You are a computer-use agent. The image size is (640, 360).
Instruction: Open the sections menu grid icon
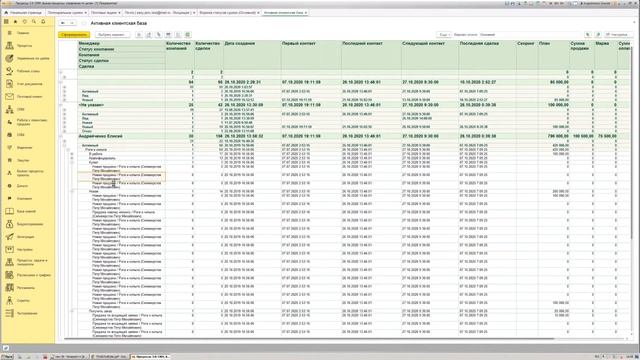(6, 22)
